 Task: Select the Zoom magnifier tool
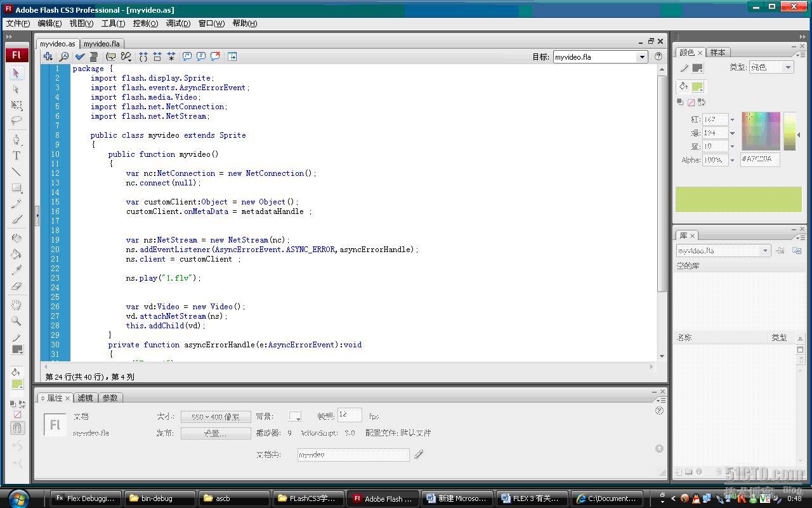(16, 321)
